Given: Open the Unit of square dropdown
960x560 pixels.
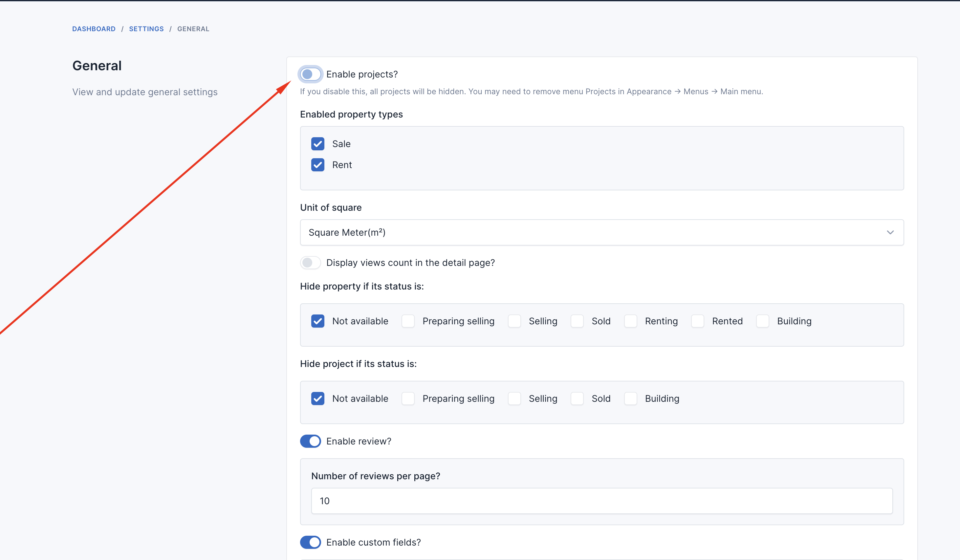Looking at the screenshot, I should pos(601,232).
